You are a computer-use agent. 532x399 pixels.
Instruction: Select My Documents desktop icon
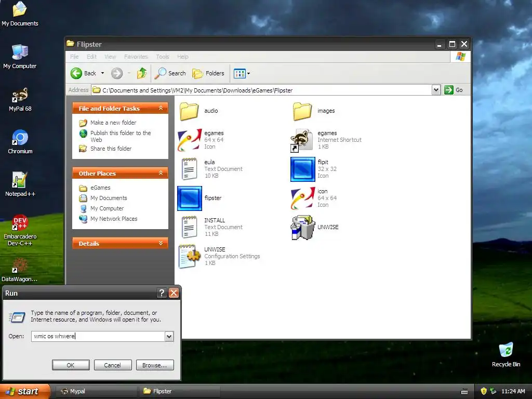click(20, 14)
